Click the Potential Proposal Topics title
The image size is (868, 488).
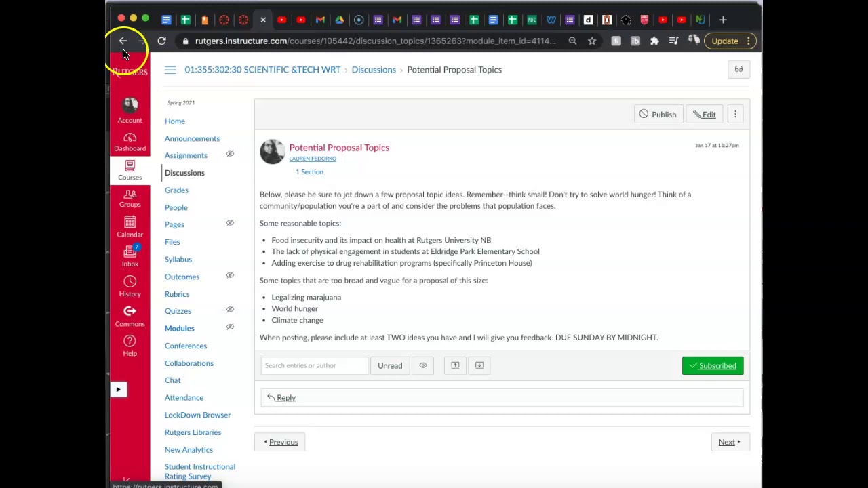click(339, 148)
